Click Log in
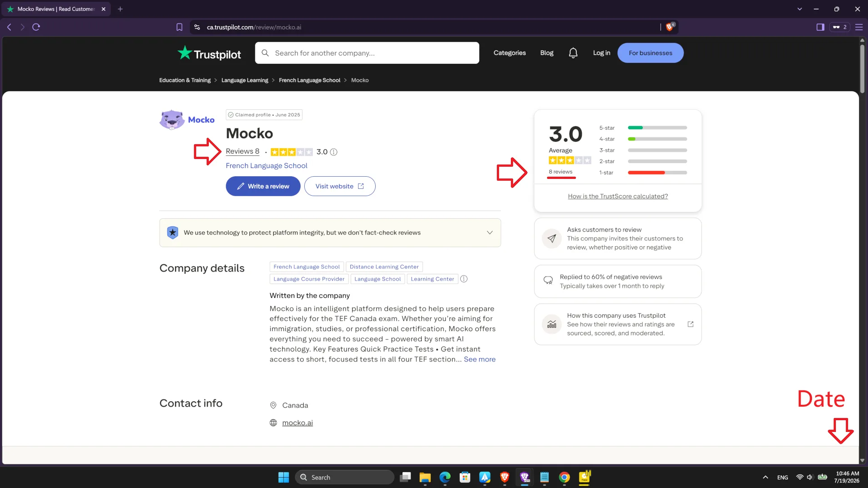The image size is (868, 488). [601, 53]
